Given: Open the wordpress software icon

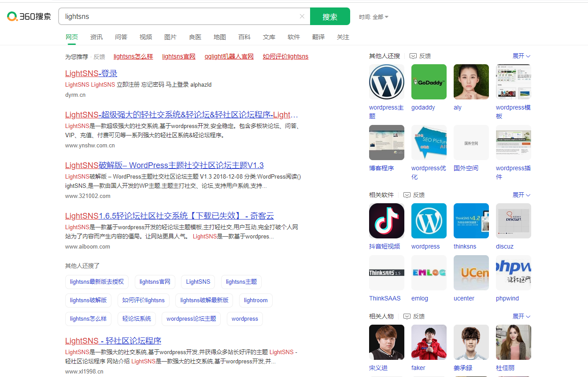Looking at the screenshot, I should (429, 221).
